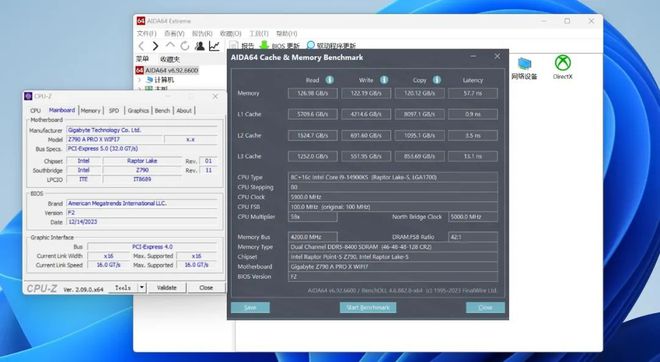Viewport: 660px width, 362px height.
Task: Click the Start Benchmark button
Action: pyautogui.click(x=368, y=307)
